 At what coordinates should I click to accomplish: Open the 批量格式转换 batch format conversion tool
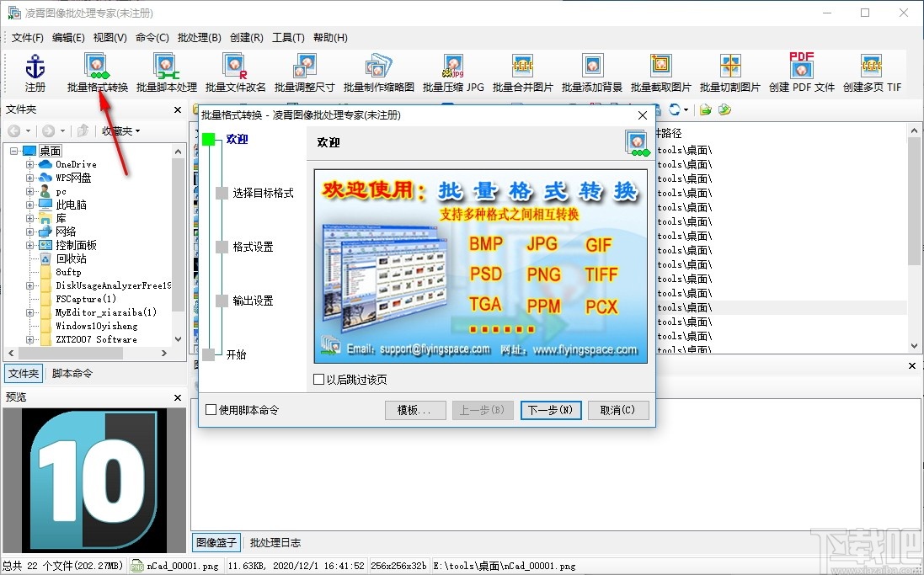point(95,72)
